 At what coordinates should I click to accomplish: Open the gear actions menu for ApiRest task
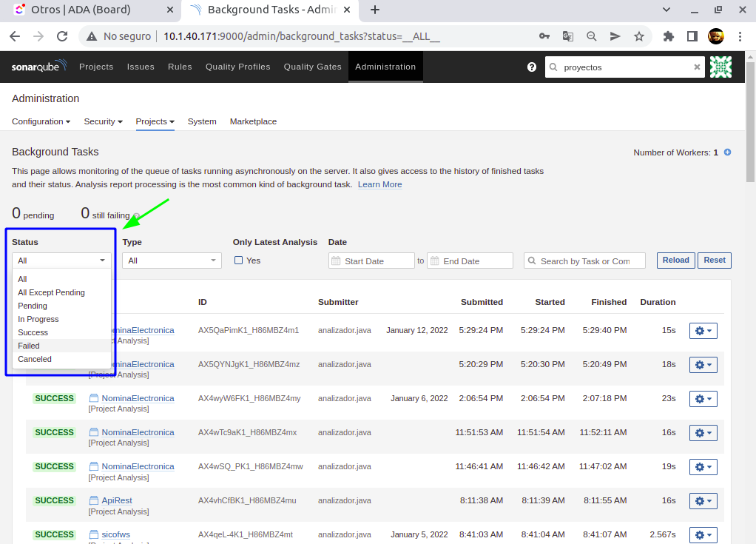702,501
